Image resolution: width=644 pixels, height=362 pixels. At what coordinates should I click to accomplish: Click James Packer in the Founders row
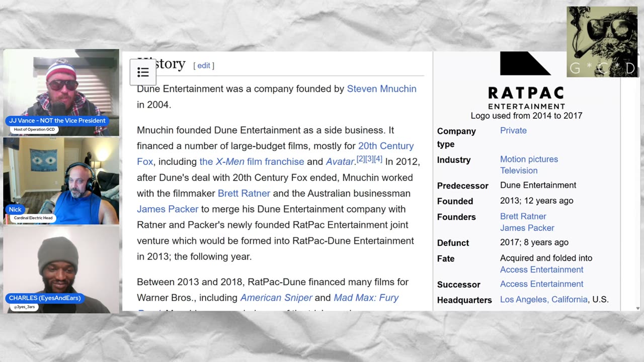point(527,228)
